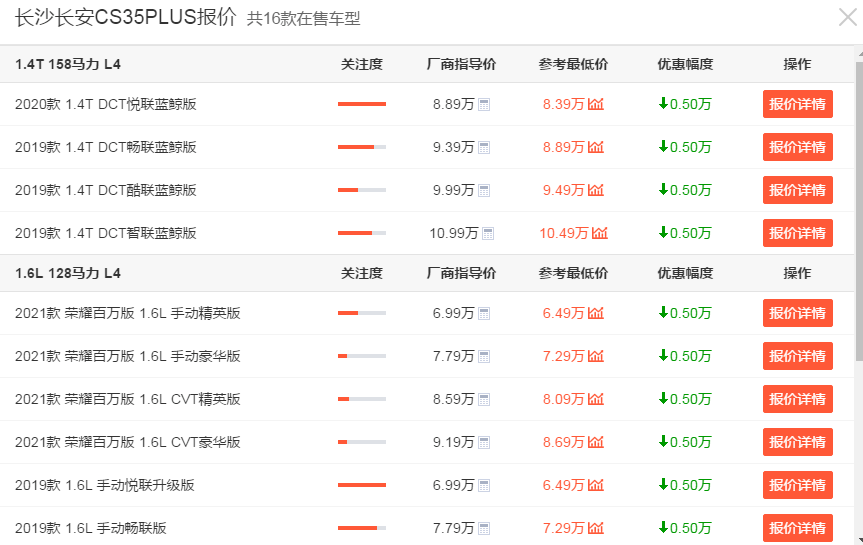
Task: Click the 1.4T 158马力 L4 group header
Action: 68,64
